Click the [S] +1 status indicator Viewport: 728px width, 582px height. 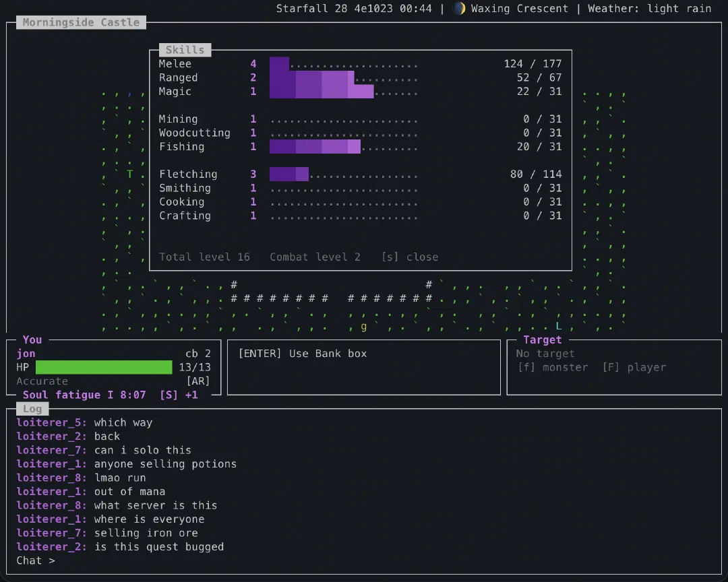179,395
